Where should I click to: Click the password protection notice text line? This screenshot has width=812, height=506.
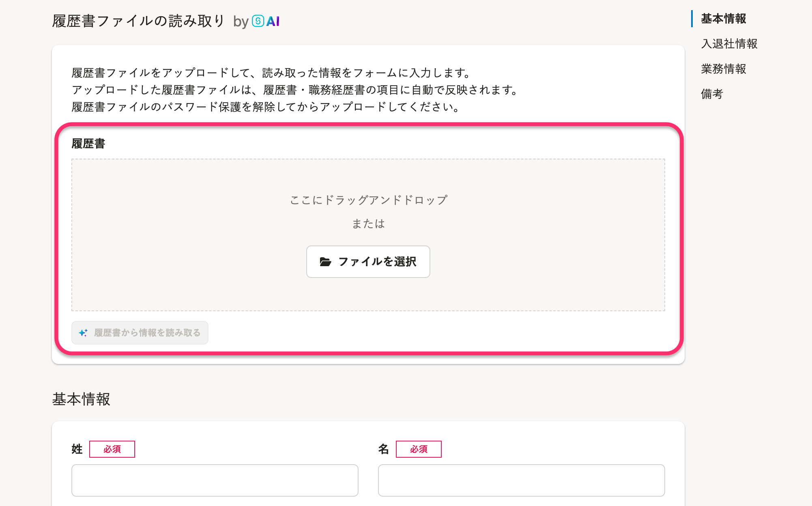pos(266,107)
